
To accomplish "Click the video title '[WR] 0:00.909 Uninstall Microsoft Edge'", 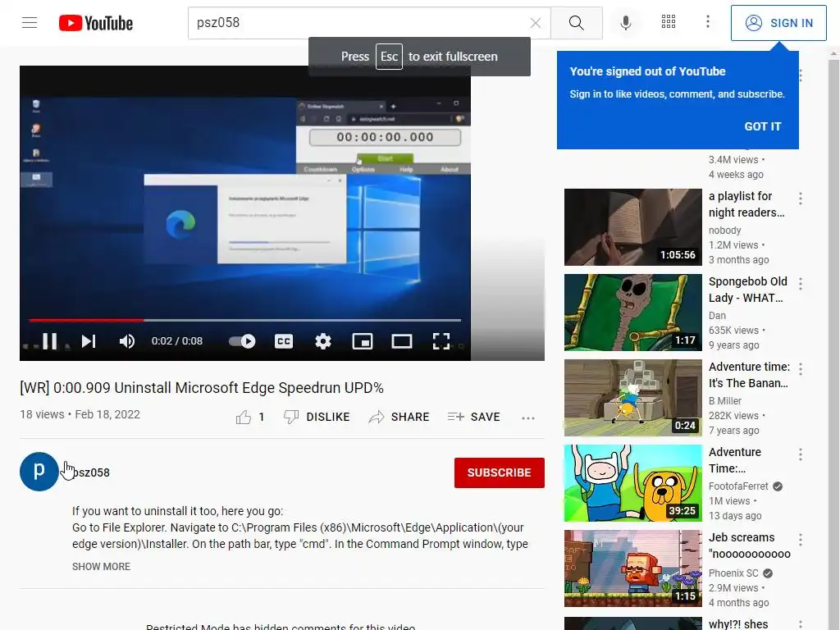I will [202, 388].
